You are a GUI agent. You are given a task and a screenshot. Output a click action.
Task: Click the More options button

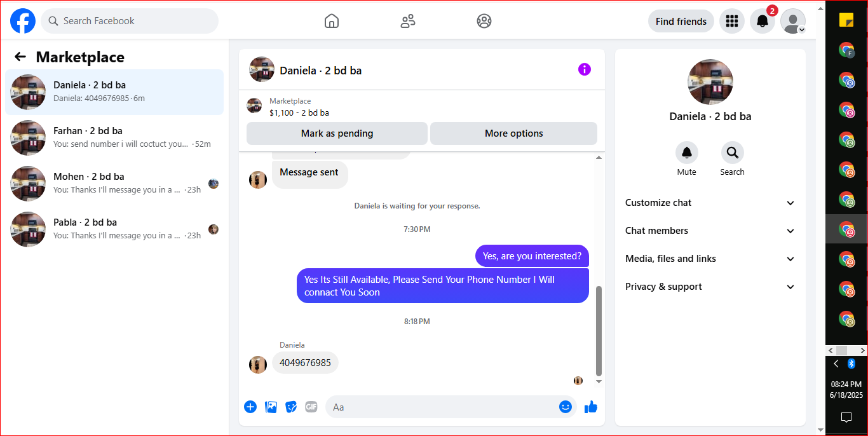[513, 133]
